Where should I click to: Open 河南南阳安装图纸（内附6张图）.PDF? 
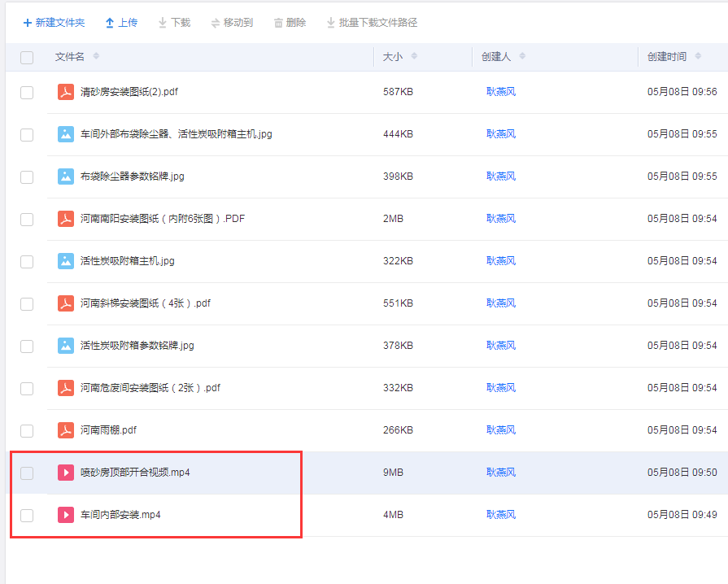pyautogui.click(x=163, y=219)
